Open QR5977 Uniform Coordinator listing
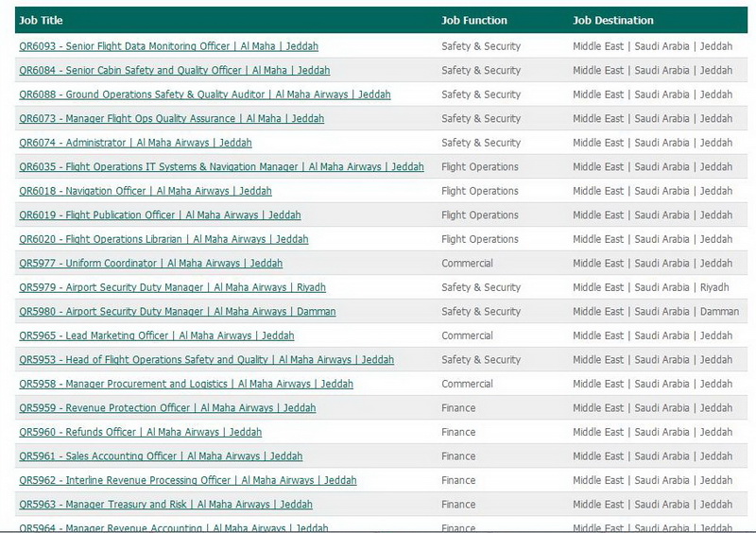Screen dimensions: 756x533 151,264
